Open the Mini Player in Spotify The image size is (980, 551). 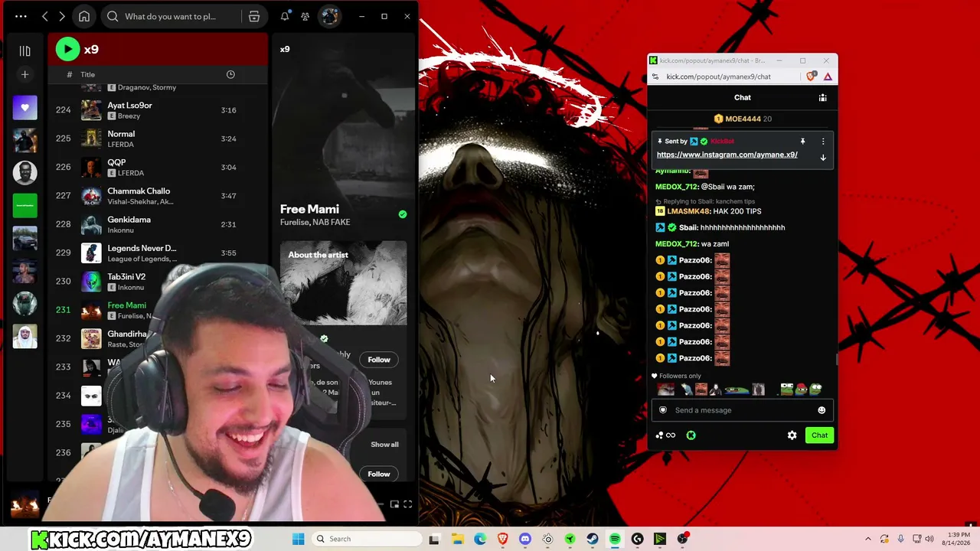point(394,504)
